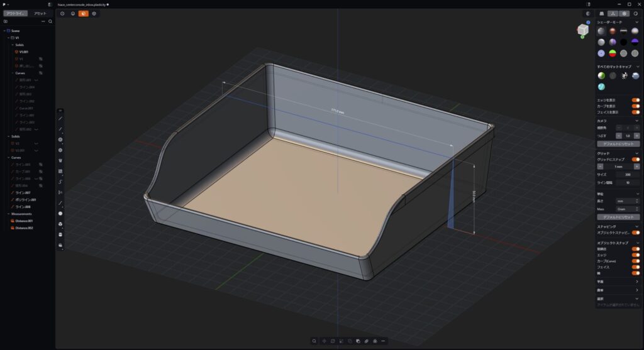644x350 pixels.
Task: Open the gear settings tab in right panel
Action: click(623, 13)
